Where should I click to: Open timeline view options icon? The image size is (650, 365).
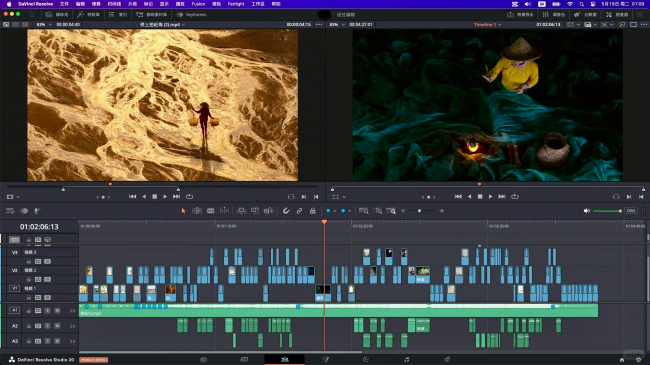pyautogui.click(x=10, y=211)
